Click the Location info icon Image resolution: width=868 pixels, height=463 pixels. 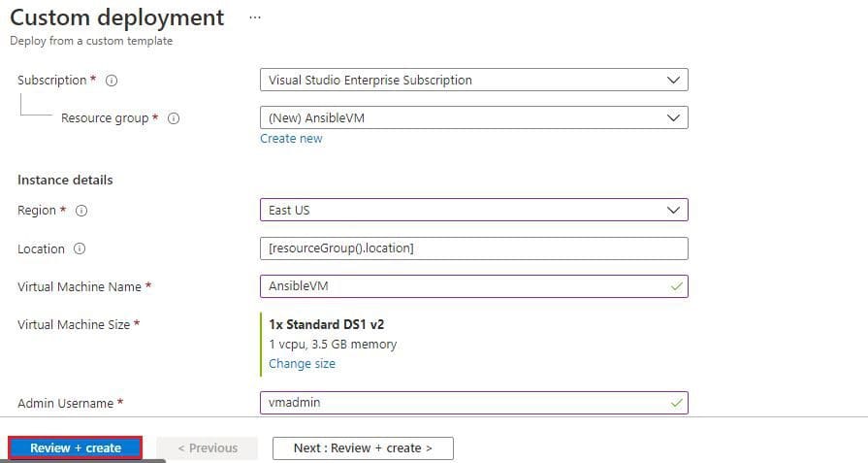pos(80,248)
